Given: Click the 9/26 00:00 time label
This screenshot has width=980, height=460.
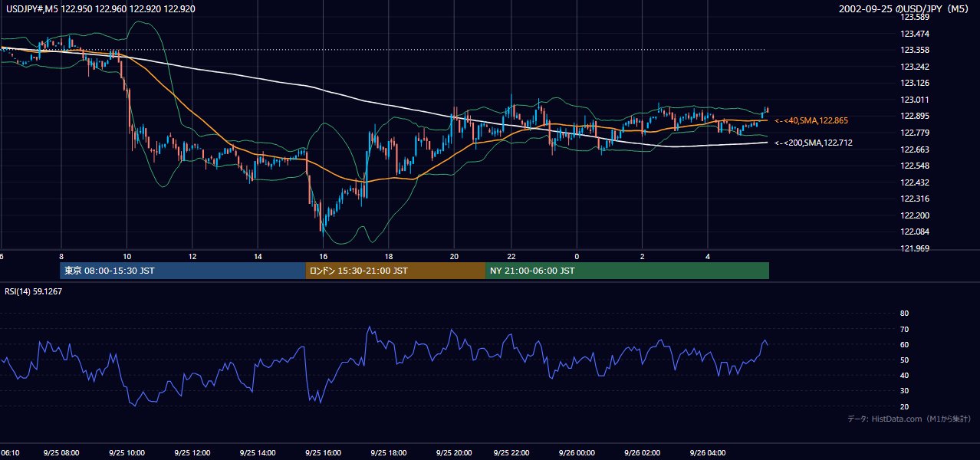Looking at the screenshot, I should pos(577,452).
